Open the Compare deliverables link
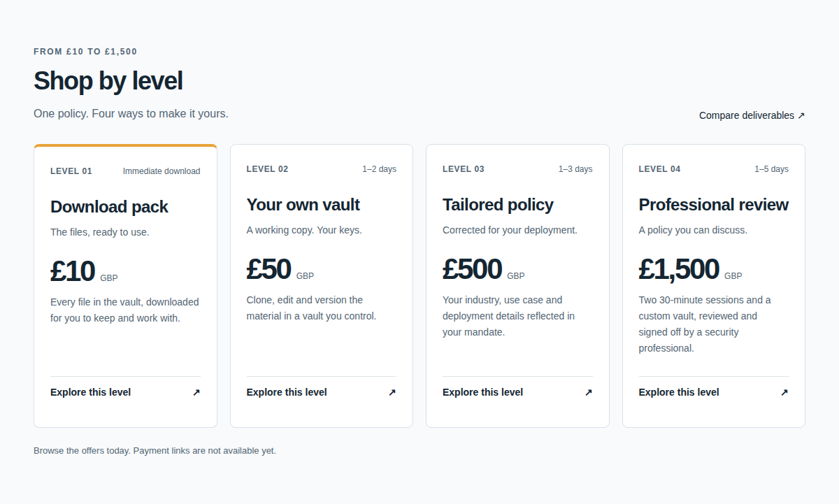Screen dimensions: 839x504 click(x=752, y=115)
